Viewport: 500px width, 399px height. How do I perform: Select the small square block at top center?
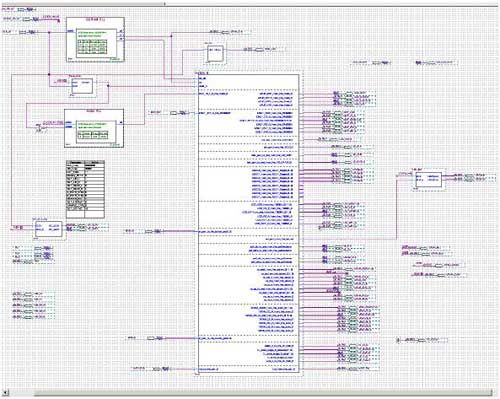215,52
